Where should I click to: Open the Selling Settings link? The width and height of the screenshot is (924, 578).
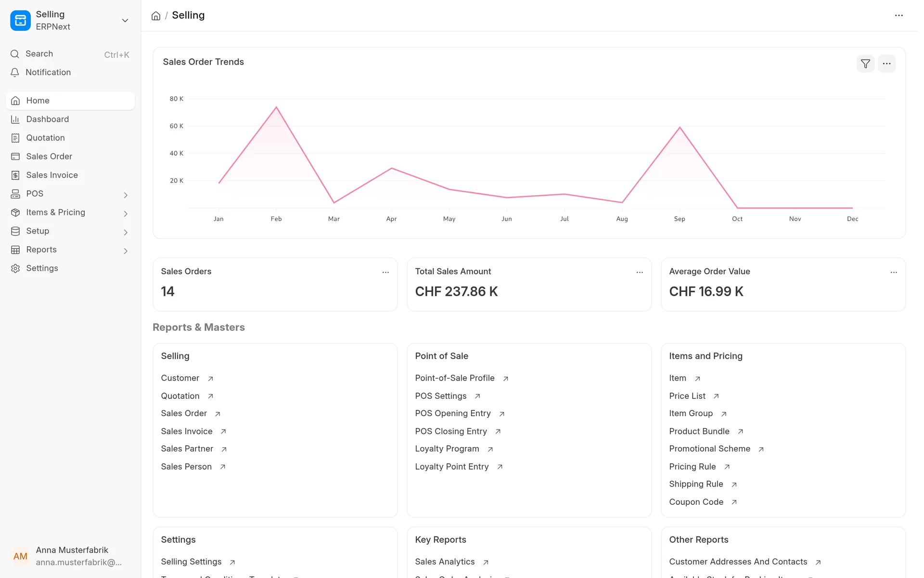(x=191, y=562)
